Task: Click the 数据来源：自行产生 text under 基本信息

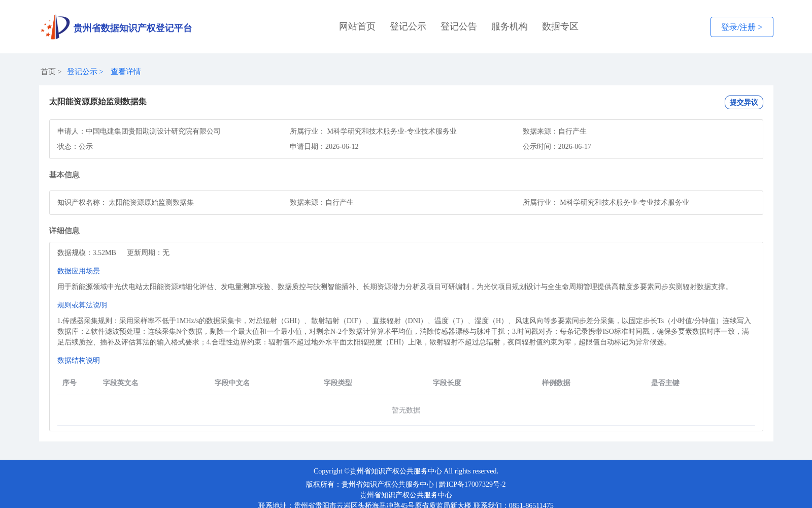Action: pos(322,202)
